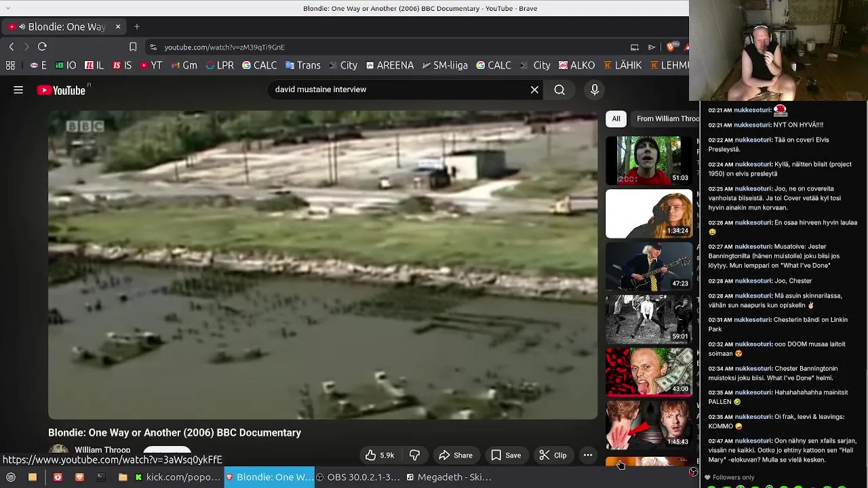Select Blondie: One W... taskbar window

coord(269,477)
